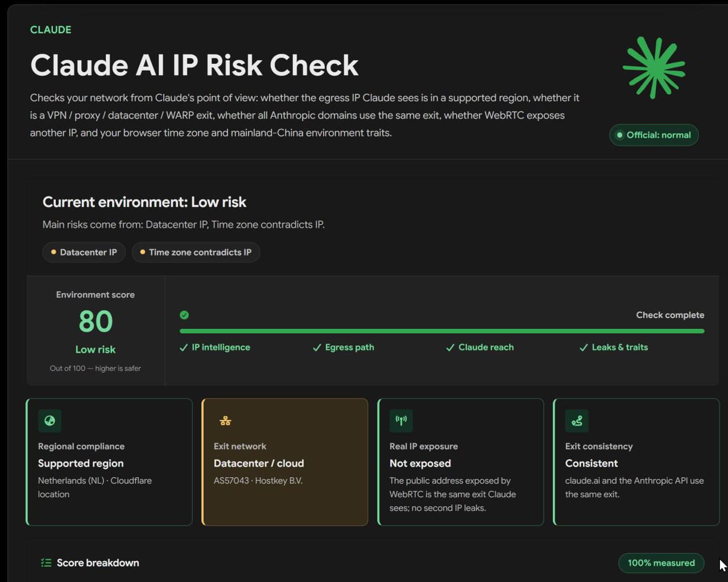The image size is (728, 582).
Task: Open the Exit network card
Action: (x=285, y=462)
